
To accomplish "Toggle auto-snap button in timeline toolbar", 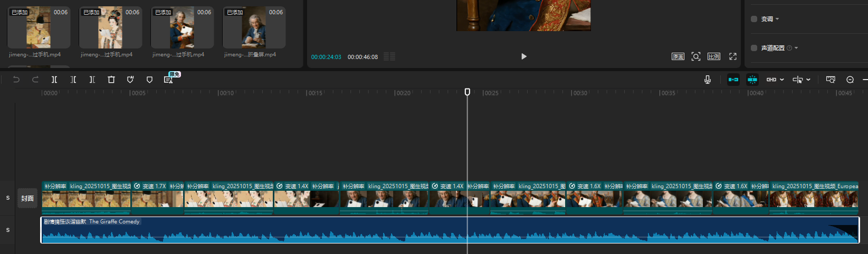I will pyautogui.click(x=752, y=80).
